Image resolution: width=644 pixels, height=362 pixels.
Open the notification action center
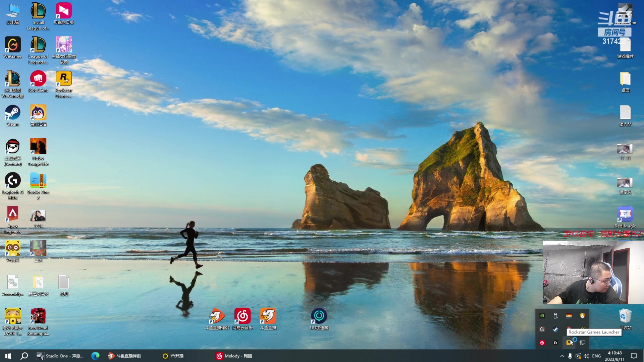[x=634, y=356]
